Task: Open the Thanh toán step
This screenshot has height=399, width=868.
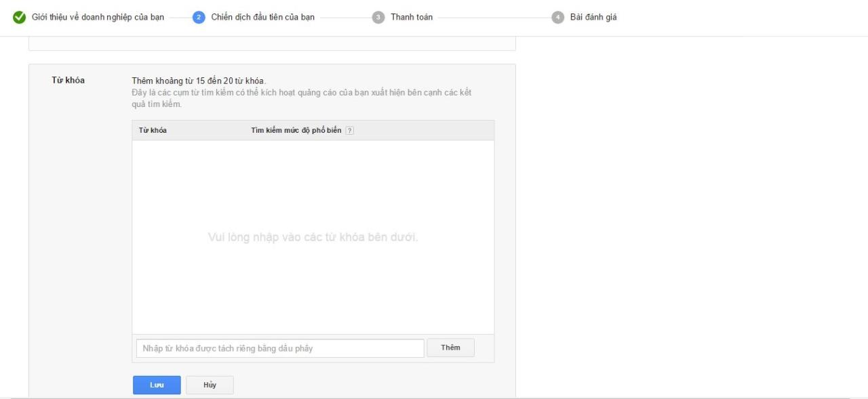Action: [411, 18]
